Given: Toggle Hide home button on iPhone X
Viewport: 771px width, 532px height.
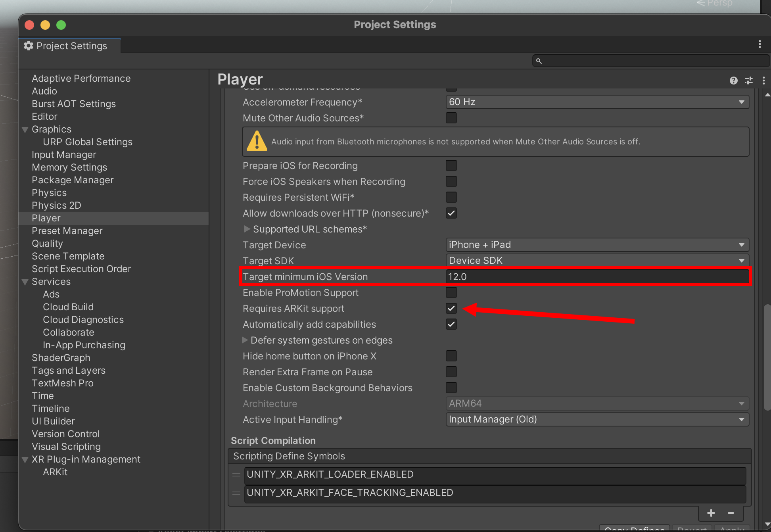Looking at the screenshot, I should pyautogui.click(x=451, y=356).
